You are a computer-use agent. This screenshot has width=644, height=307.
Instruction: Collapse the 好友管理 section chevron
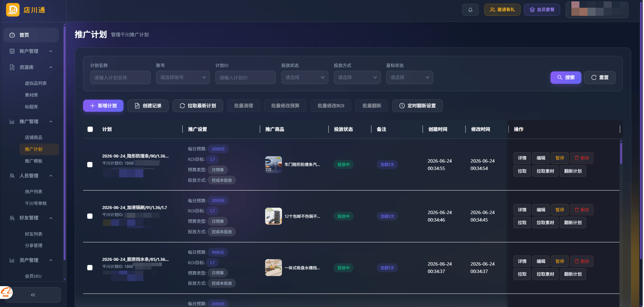[51, 218]
